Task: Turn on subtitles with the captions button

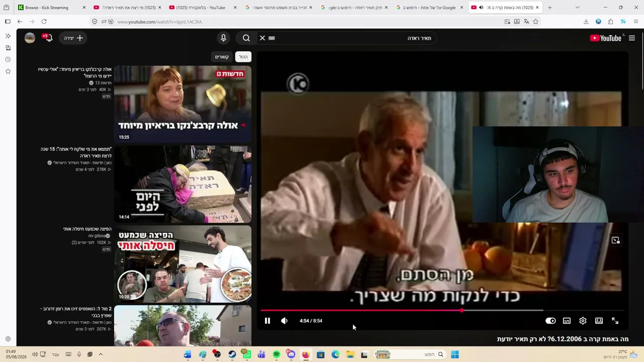Action: 567,321
